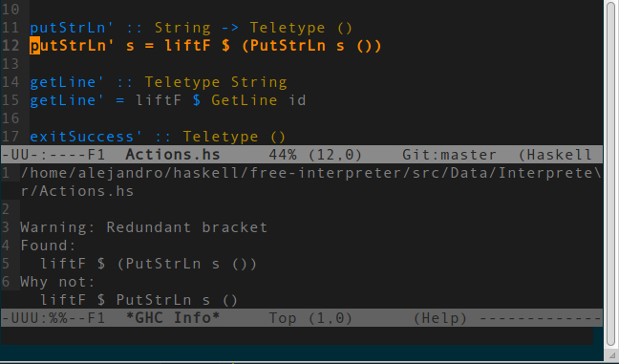Screen dimensions: 619x364
Task: Click the *GHC Info* buffer name
Action: point(173,318)
